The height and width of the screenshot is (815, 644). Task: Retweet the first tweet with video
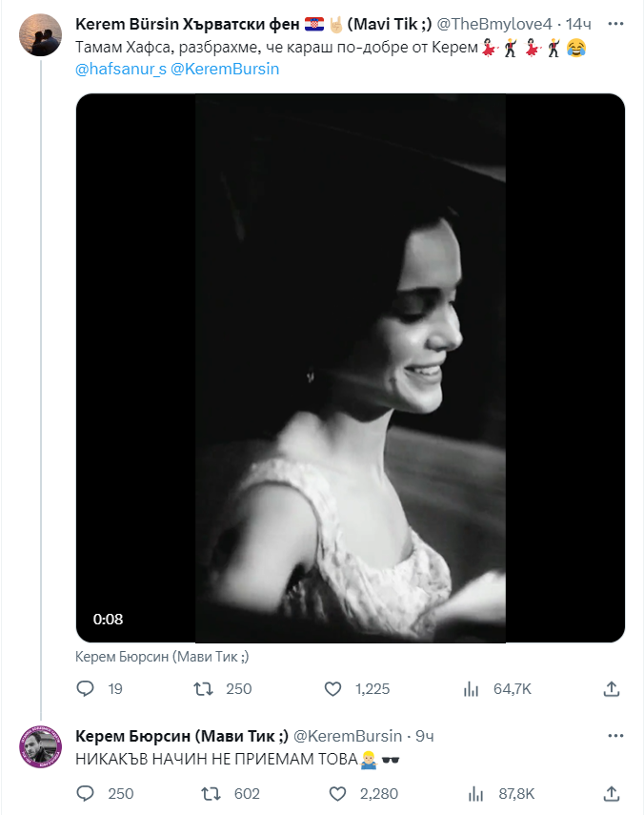click(x=203, y=688)
